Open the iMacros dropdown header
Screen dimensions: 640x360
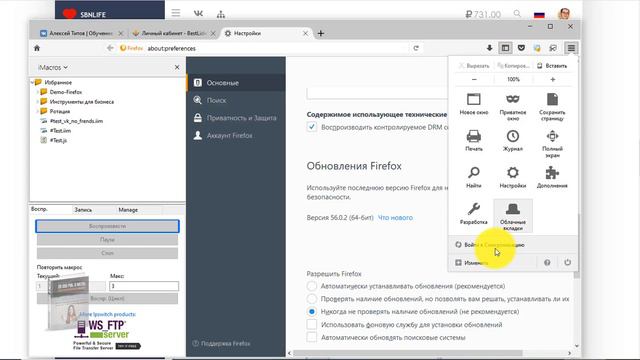53,67
